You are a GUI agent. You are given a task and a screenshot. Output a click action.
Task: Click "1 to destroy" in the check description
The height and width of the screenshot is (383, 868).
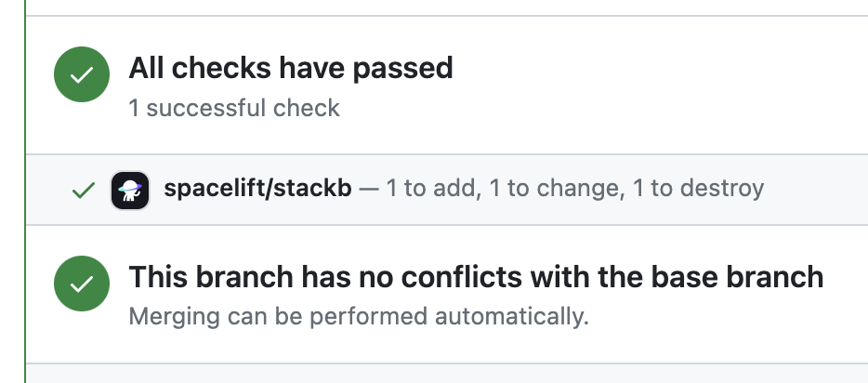(x=698, y=189)
